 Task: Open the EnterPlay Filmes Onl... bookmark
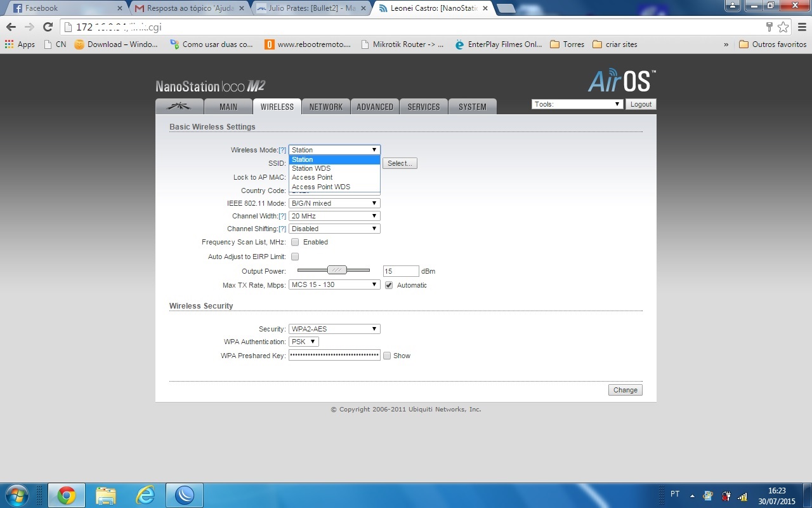click(x=499, y=44)
